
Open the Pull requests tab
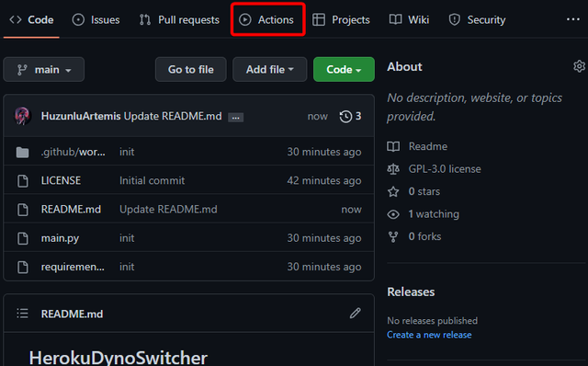pyautogui.click(x=179, y=19)
